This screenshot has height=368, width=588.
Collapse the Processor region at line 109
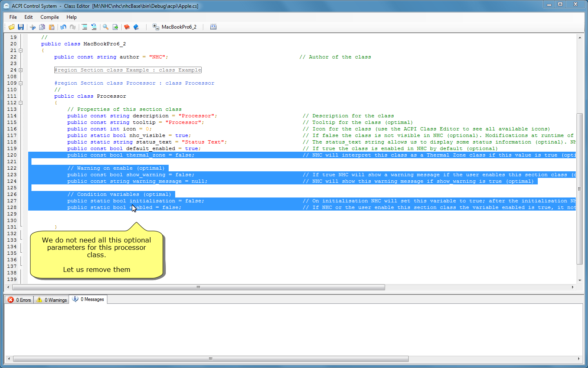coord(20,83)
